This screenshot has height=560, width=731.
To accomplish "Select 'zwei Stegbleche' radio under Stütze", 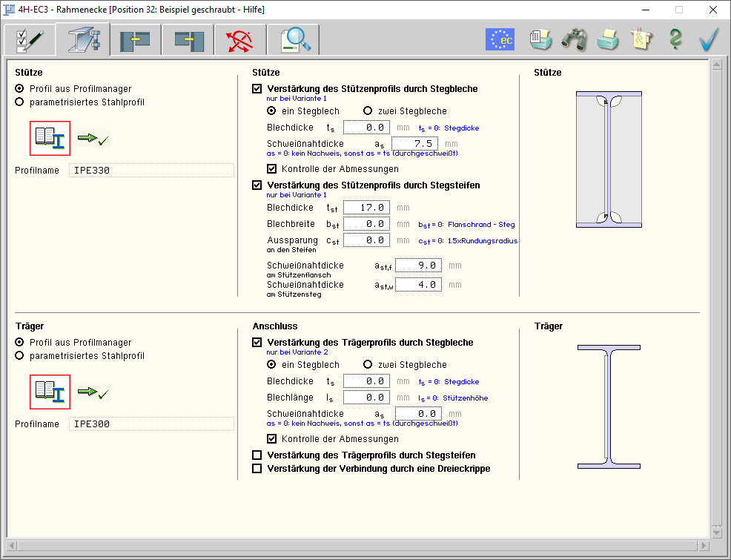I will 368,111.
